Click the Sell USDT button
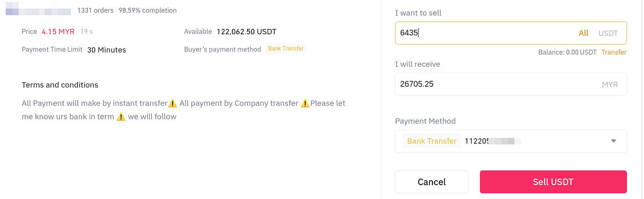The height and width of the screenshot is (199, 644). point(553,182)
